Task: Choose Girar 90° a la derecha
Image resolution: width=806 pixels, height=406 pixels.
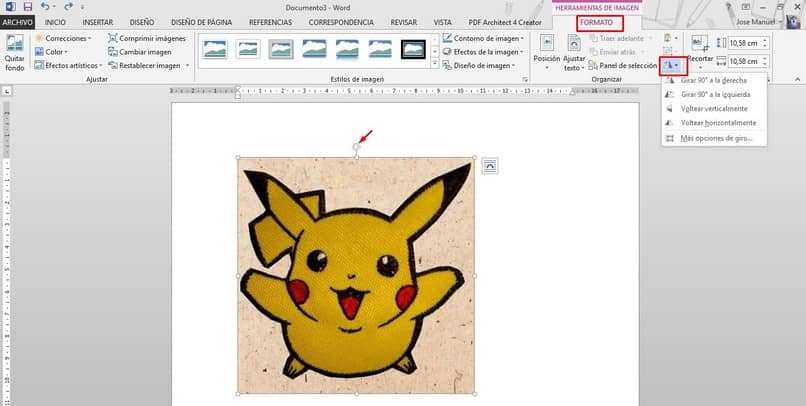Action: pyautogui.click(x=713, y=80)
